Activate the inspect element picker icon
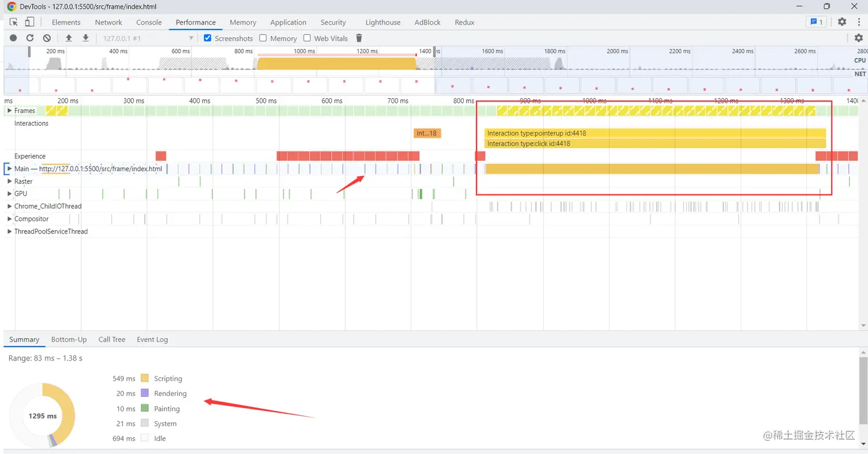 [x=14, y=22]
